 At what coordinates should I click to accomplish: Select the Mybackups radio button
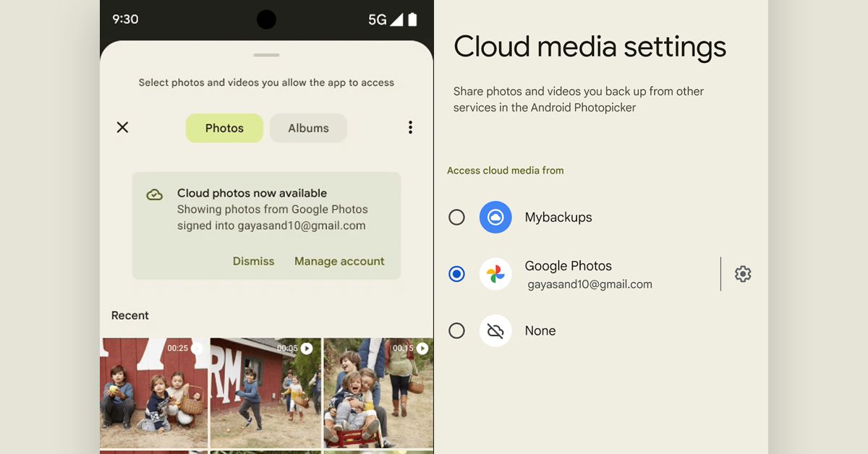click(456, 217)
